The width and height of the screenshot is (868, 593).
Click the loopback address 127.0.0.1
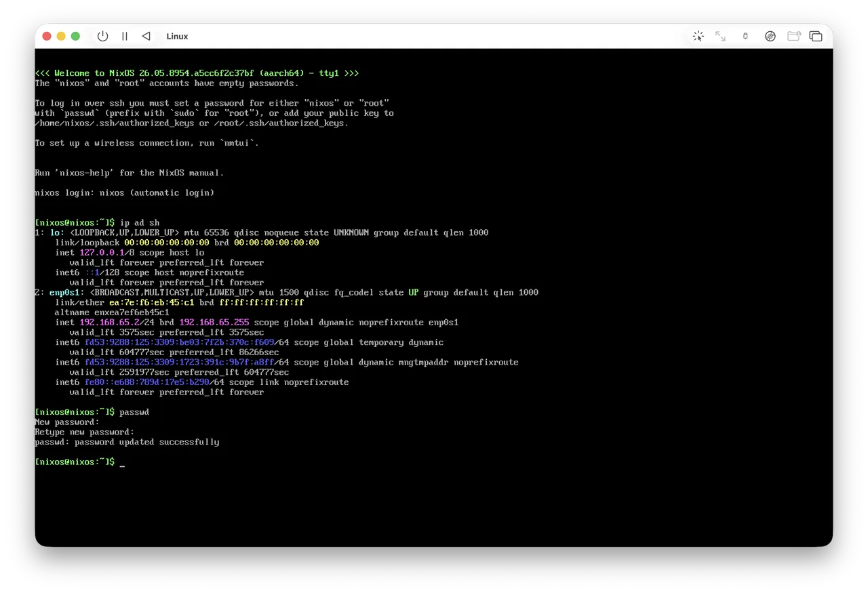click(x=102, y=252)
